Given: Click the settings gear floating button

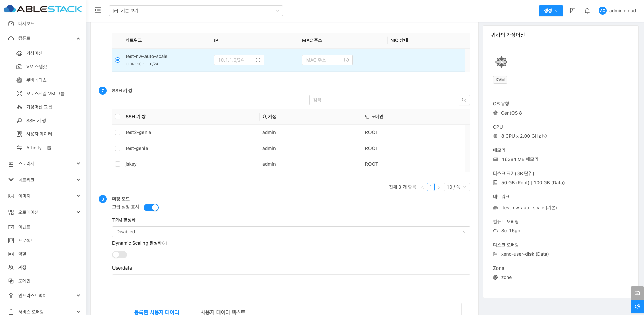Looking at the screenshot, I should click(x=637, y=306).
